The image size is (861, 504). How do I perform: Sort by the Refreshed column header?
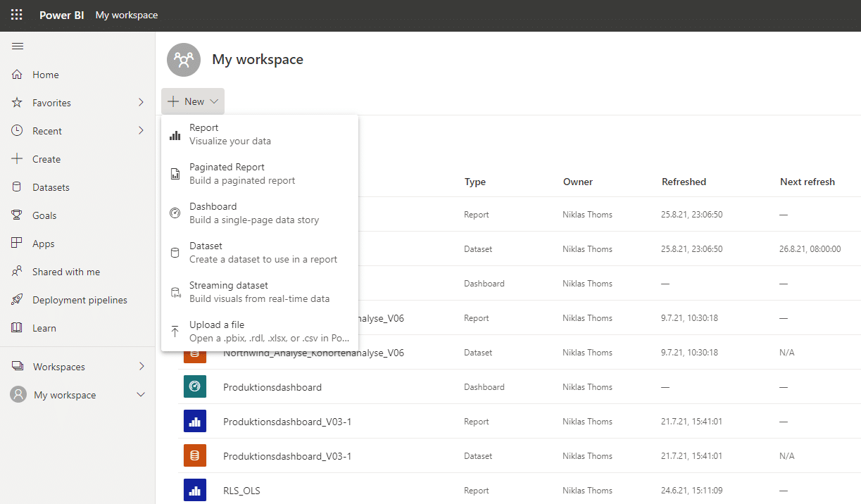point(684,182)
